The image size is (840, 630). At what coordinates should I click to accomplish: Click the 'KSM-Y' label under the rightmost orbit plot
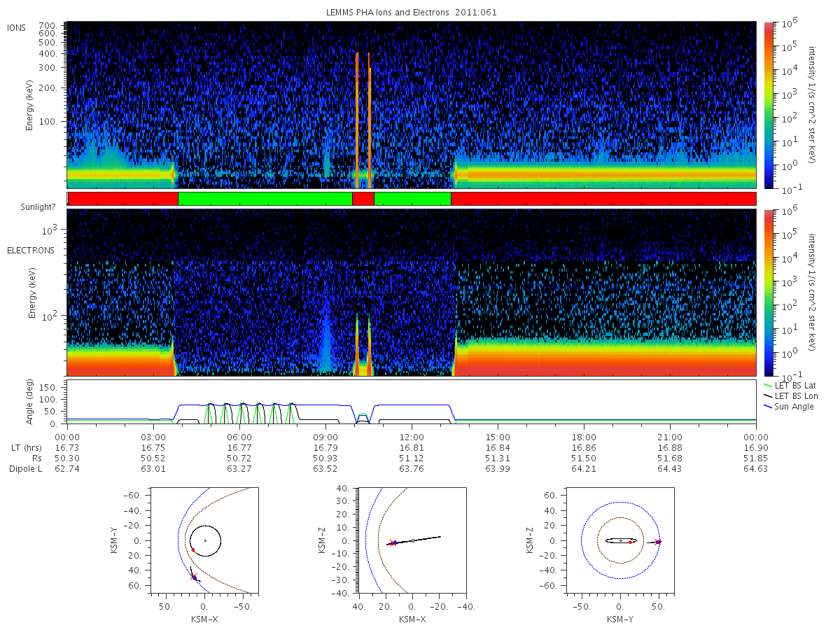(619, 619)
